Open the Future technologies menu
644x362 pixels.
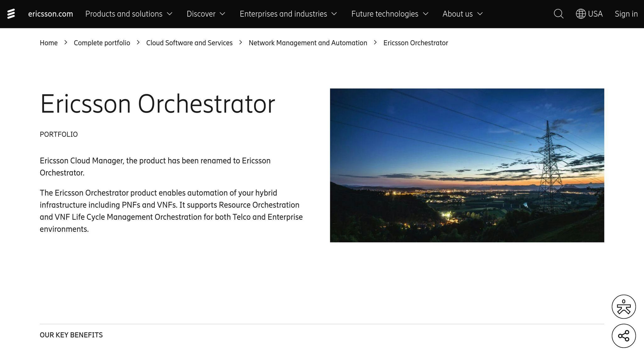pyautogui.click(x=385, y=14)
